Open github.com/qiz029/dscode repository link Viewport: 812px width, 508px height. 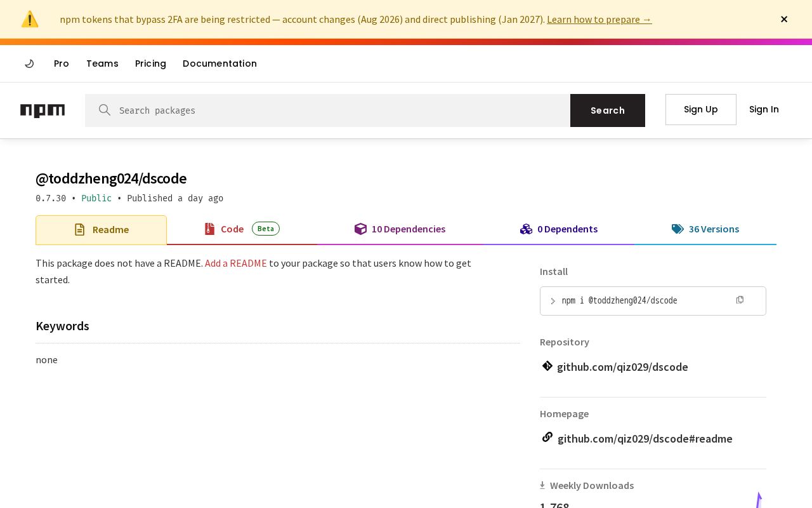pos(622,367)
